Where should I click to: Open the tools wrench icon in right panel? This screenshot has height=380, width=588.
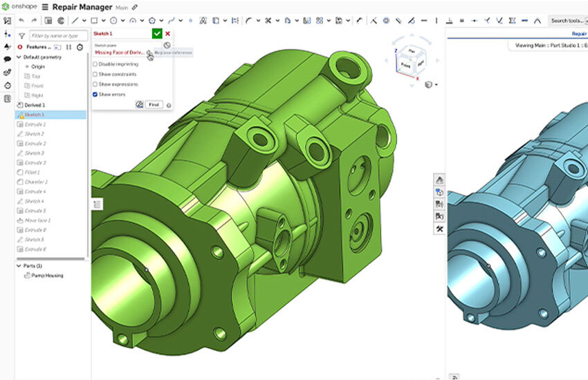click(439, 229)
